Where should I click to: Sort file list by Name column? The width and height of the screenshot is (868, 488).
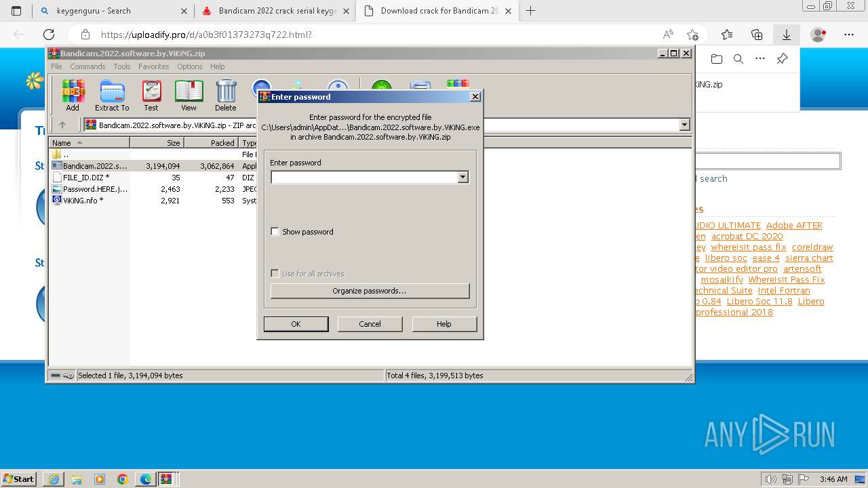pyautogui.click(x=90, y=143)
